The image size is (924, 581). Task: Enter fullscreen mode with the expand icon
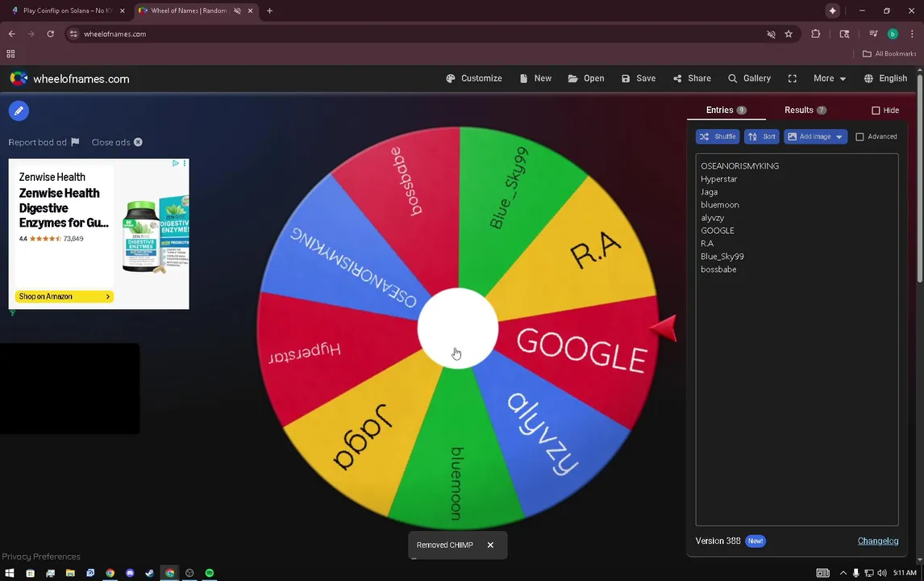792,78
